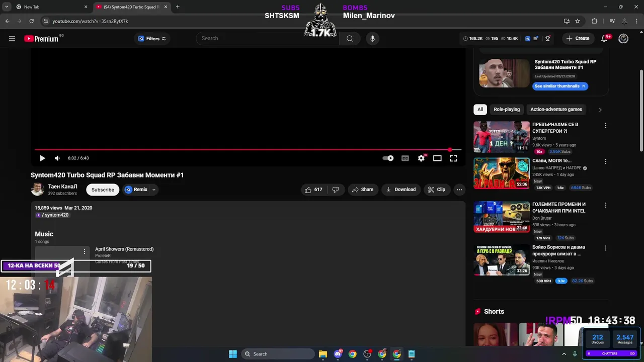644x362 pixels.
Task: Subscribe to Таен КанаЛ
Action: point(103,190)
